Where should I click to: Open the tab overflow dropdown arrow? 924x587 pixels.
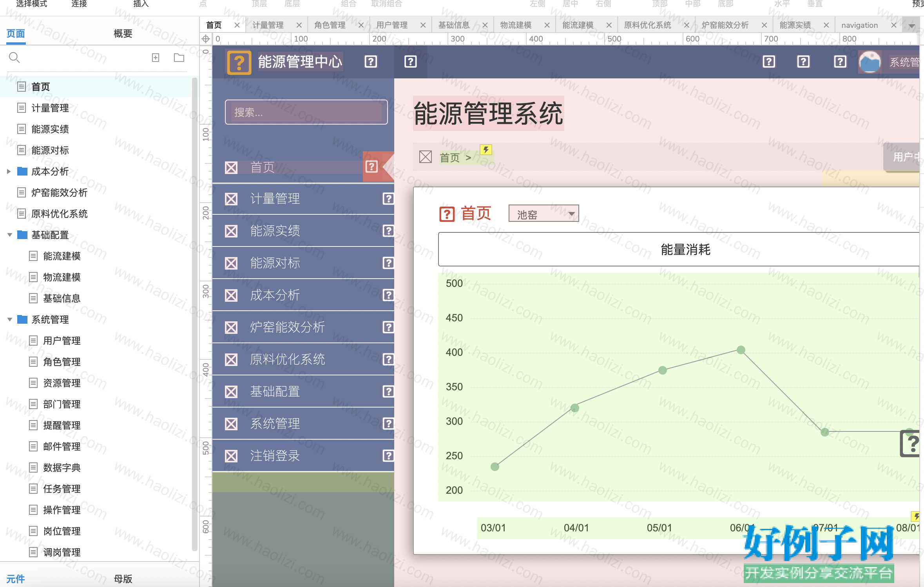pos(912,26)
